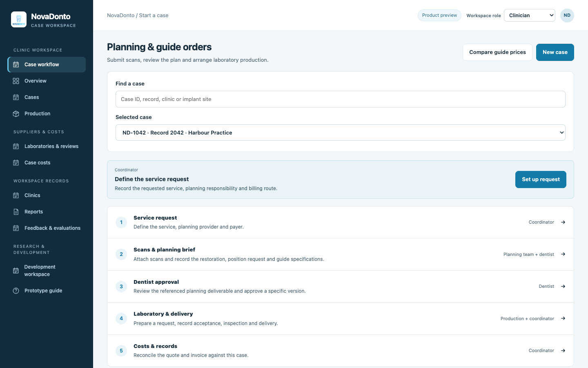
Task: Click the NovaDonto breadcrumb link
Action: pyautogui.click(x=120, y=16)
